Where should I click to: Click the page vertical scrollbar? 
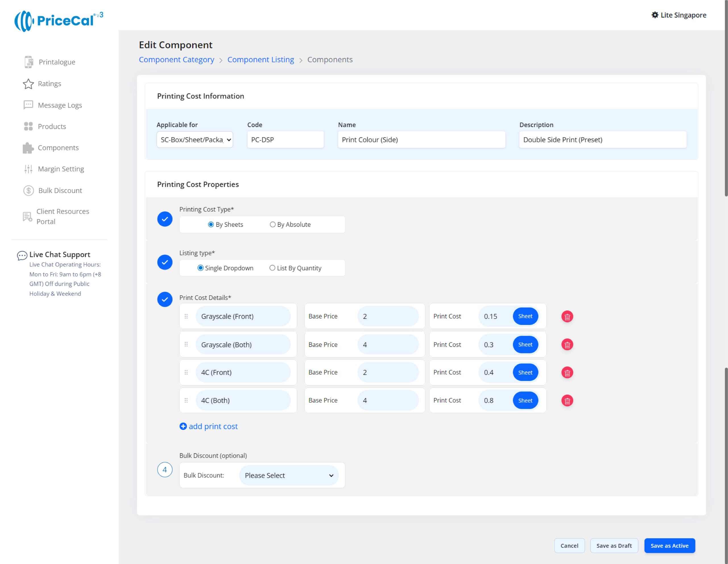point(726,100)
